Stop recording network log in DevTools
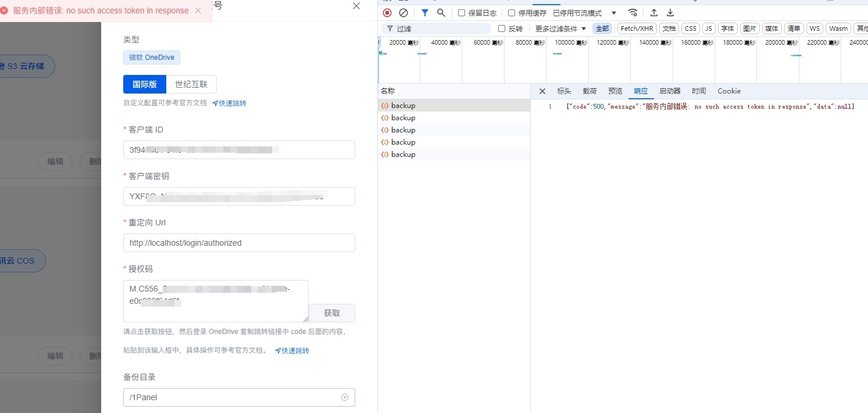This screenshot has height=413, width=868. click(x=387, y=13)
